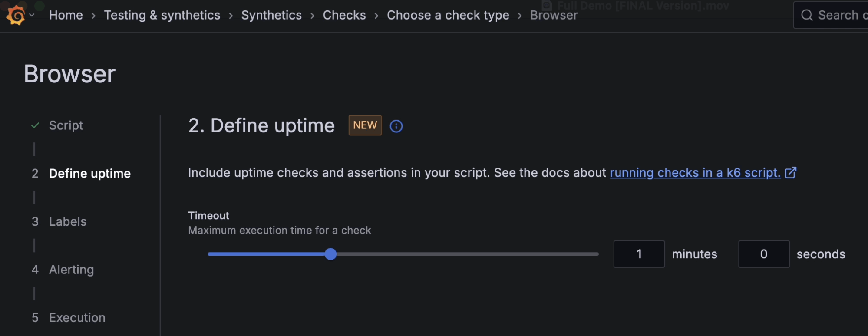Switch to the Alerting step

tap(71, 270)
